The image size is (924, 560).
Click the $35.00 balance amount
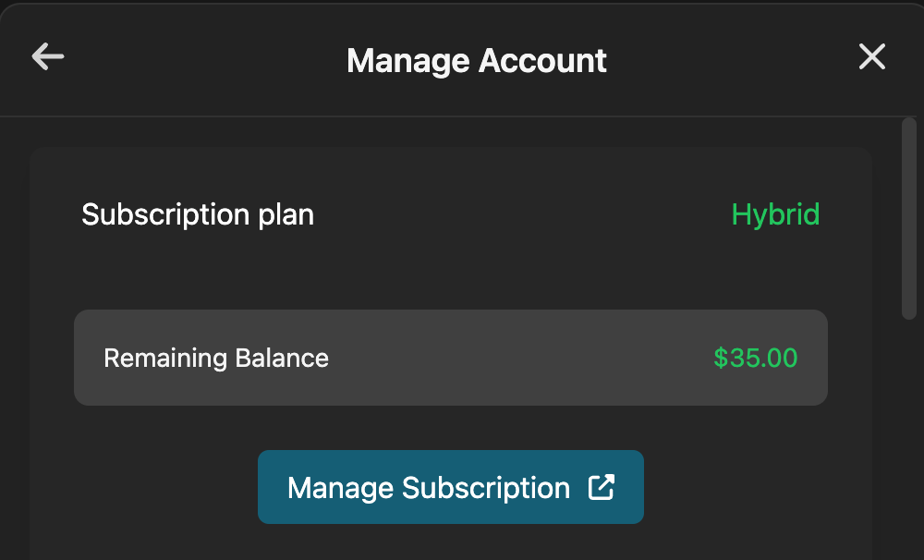click(x=755, y=358)
